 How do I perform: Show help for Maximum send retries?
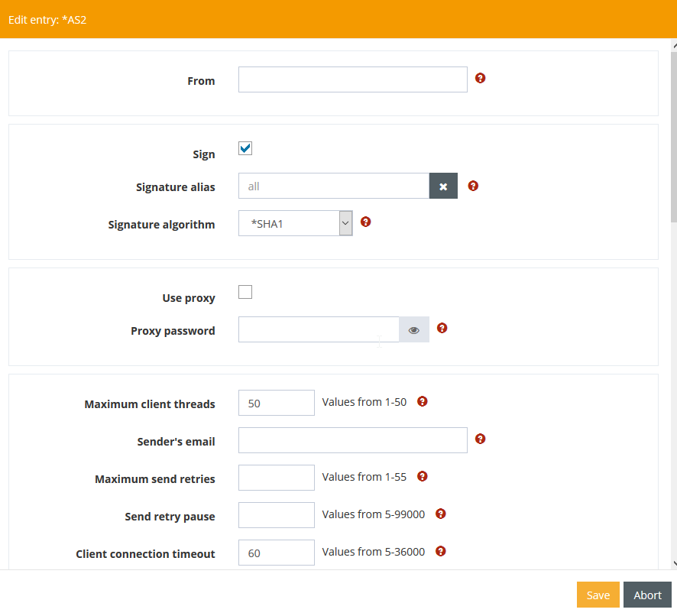click(x=422, y=476)
